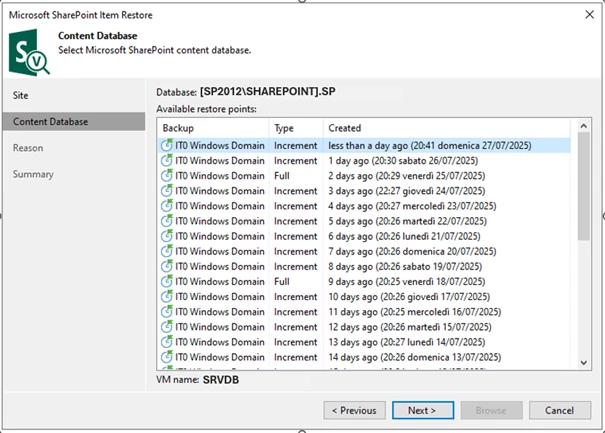
Task: Select '11 days ago (20:25 mercoledì 16/07/2025)'
Action: point(415,312)
